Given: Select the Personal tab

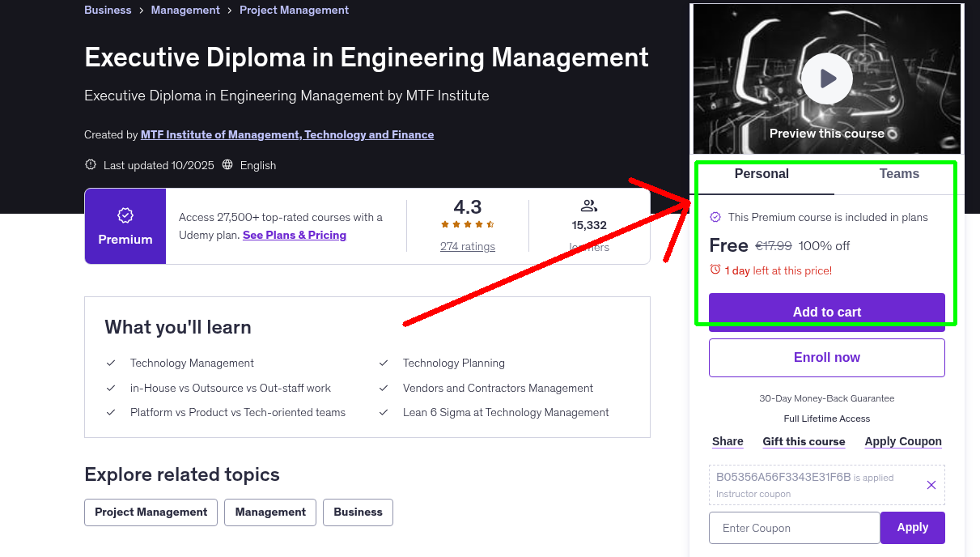Looking at the screenshot, I should 762,173.
